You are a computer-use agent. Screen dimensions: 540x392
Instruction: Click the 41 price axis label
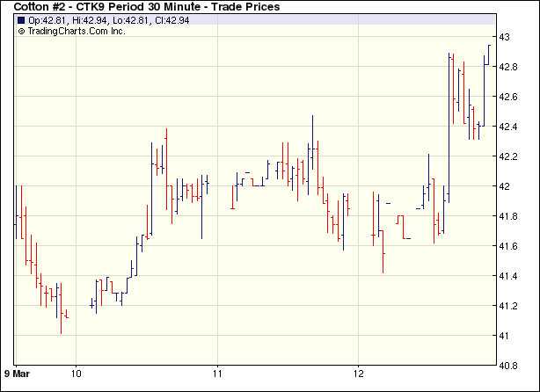click(504, 336)
